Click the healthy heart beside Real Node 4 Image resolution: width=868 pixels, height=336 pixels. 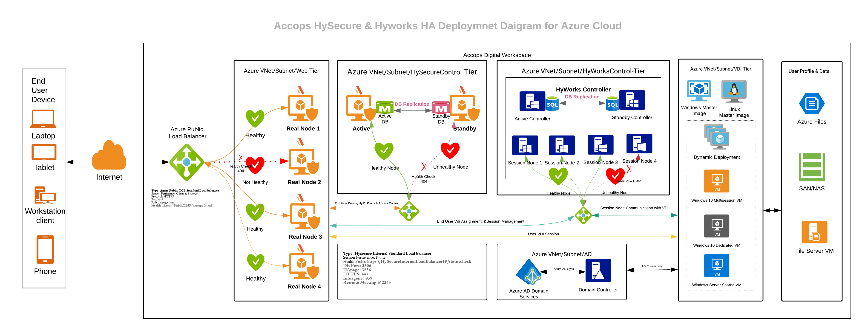coord(256,262)
